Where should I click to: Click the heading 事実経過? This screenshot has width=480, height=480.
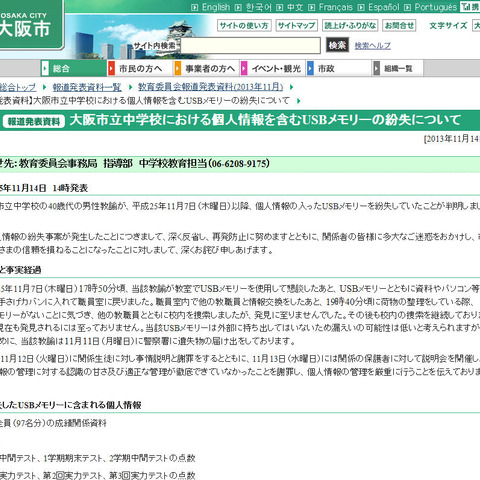(x=23, y=270)
